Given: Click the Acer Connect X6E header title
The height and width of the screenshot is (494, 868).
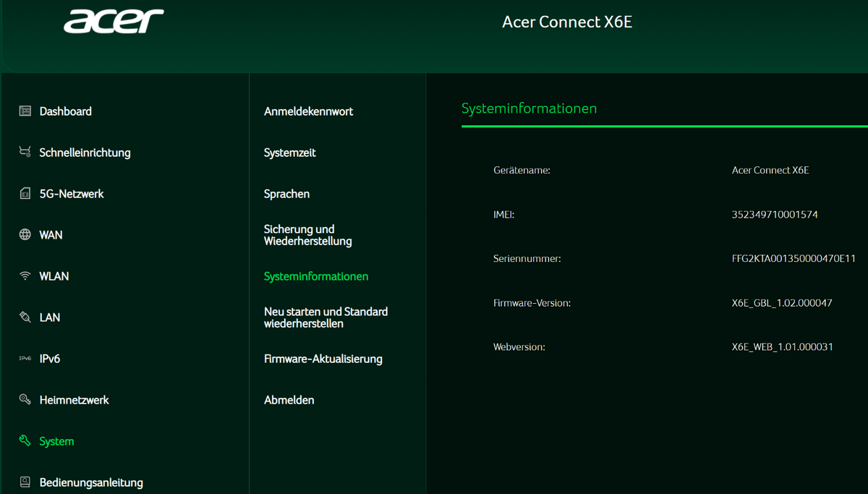Looking at the screenshot, I should [567, 22].
